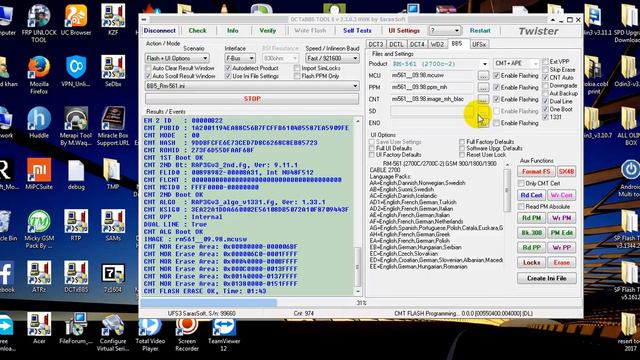640x360 pixels.
Task: Select the BB5 tab
Action: (x=457, y=43)
